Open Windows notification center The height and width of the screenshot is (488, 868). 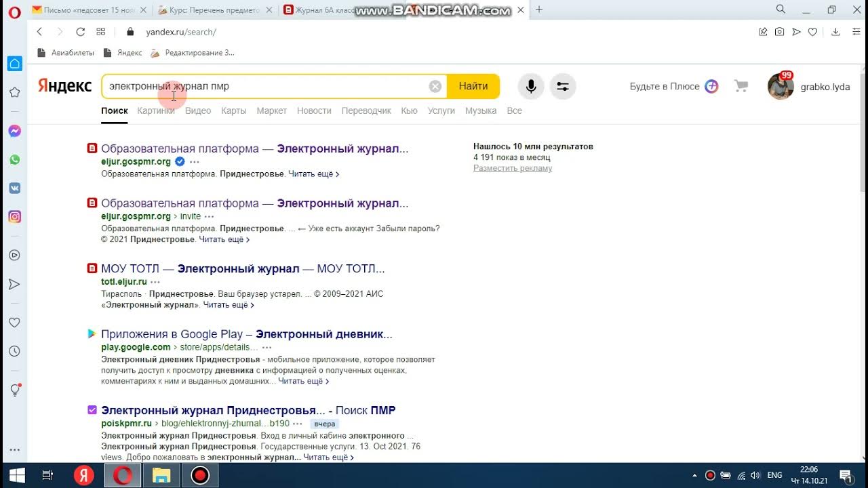846,475
